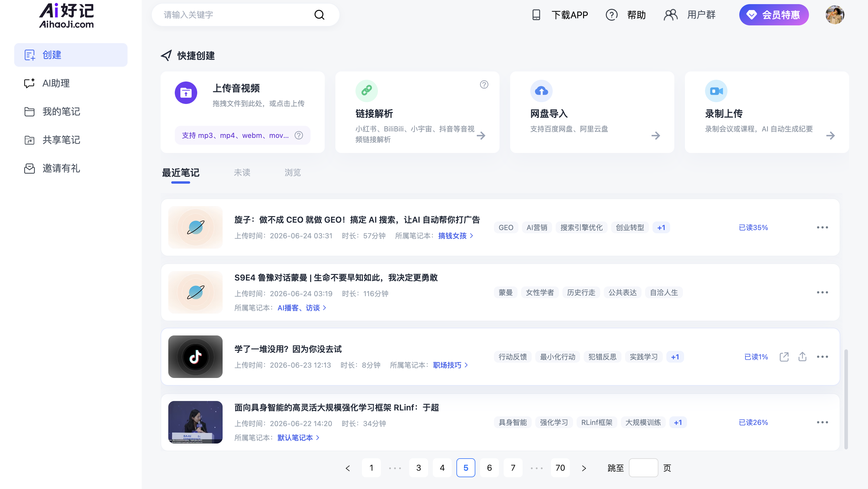The height and width of the screenshot is (489, 868).
Task: Click the 网盘导入 cloud upload icon
Action: (541, 91)
